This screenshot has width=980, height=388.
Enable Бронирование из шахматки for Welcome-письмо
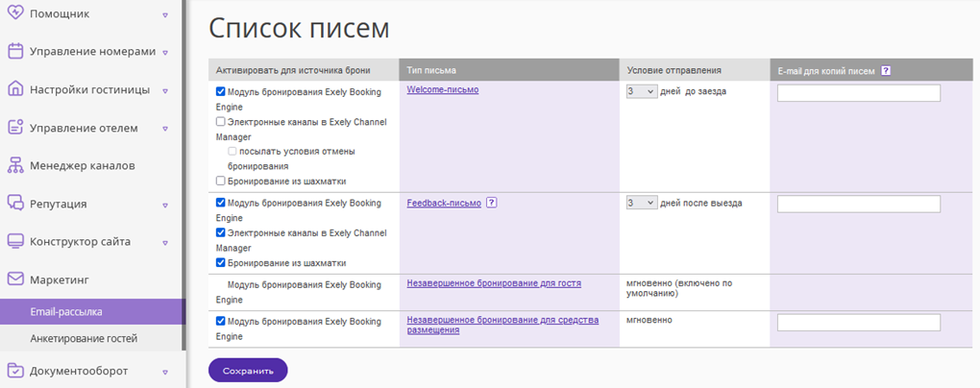coord(220,181)
